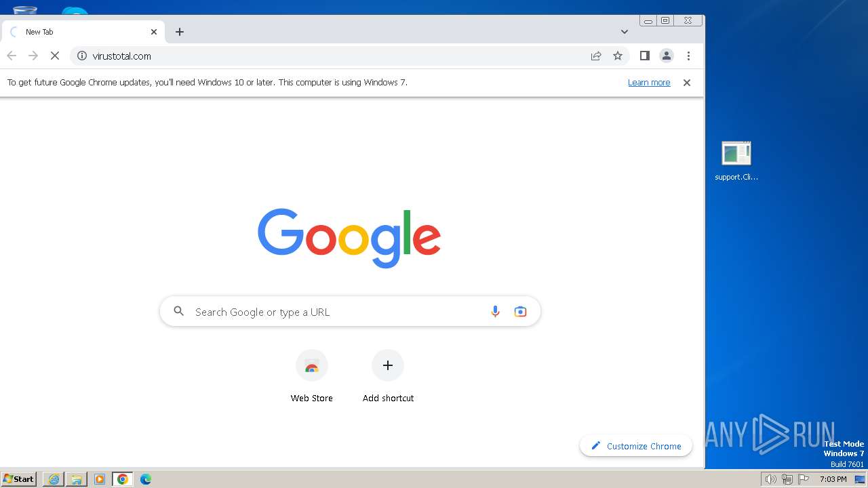Open Windows Media Player from the taskbar

pos(100,479)
